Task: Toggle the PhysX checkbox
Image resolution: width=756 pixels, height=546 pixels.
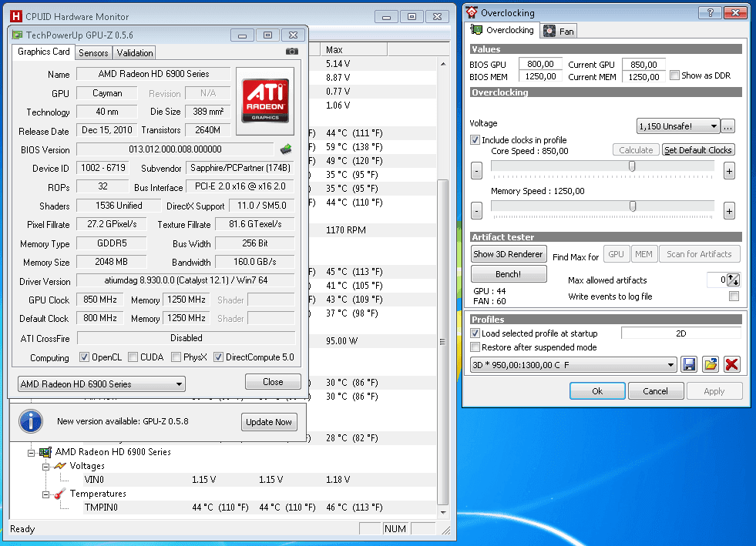Action: tap(176, 357)
